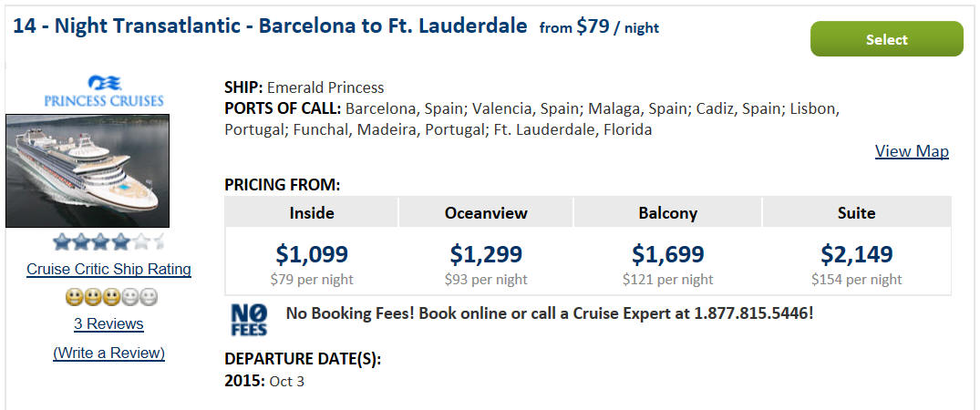Image resolution: width=980 pixels, height=410 pixels.
Task: Open the View Map link
Action: pos(912,151)
